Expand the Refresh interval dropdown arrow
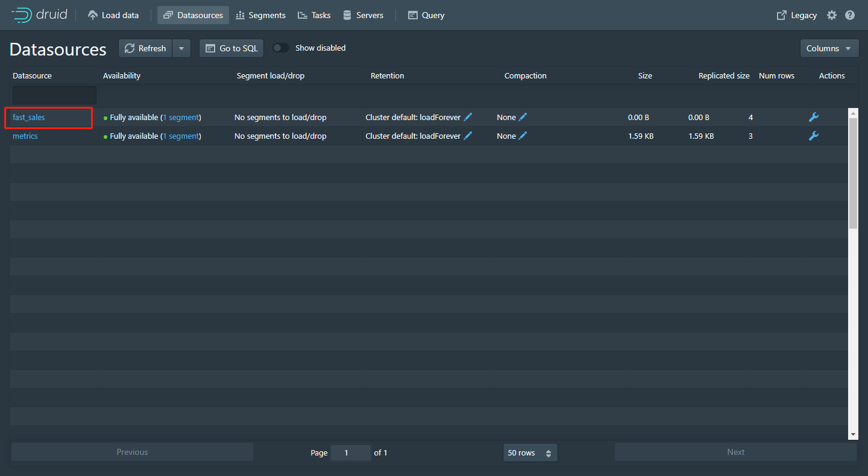 coord(181,48)
